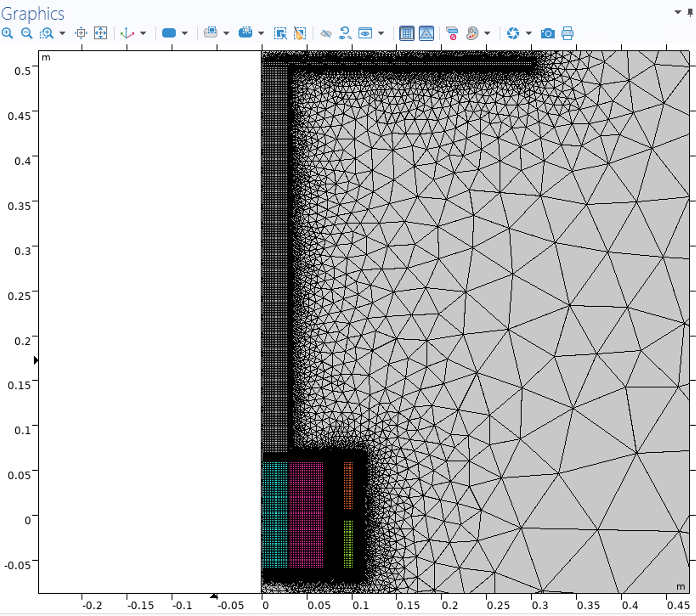Image resolution: width=696 pixels, height=616 pixels.
Task: Click the coordinate axes view icon
Action: coord(127,33)
